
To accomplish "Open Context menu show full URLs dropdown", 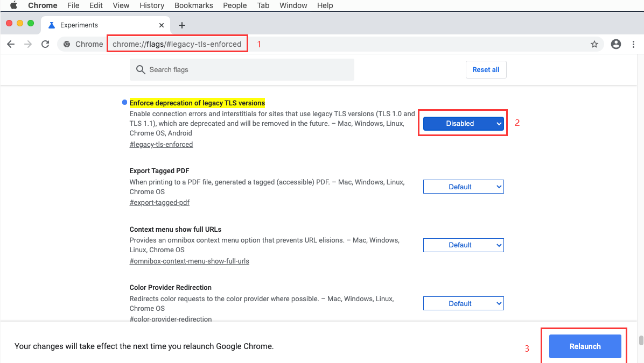I will (463, 245).
